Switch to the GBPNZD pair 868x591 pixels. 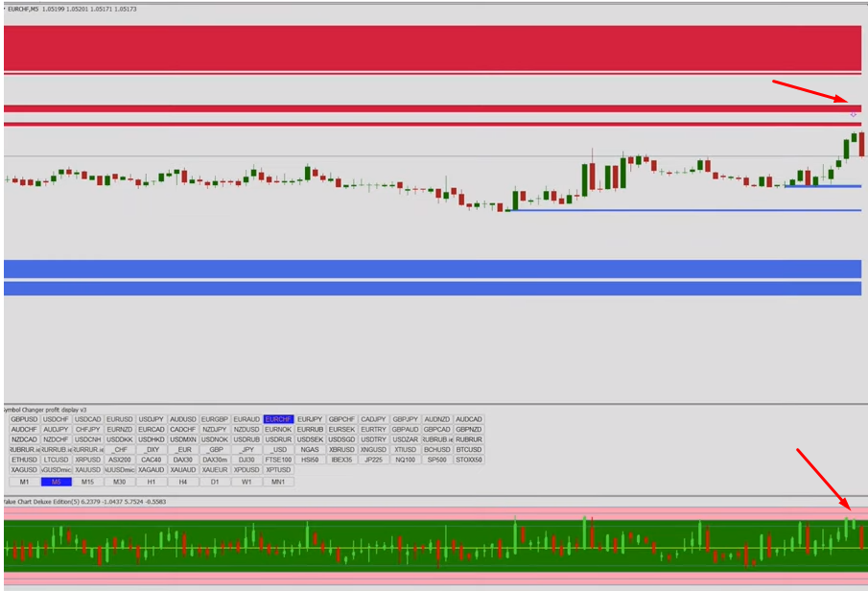(x=469, y=429)
